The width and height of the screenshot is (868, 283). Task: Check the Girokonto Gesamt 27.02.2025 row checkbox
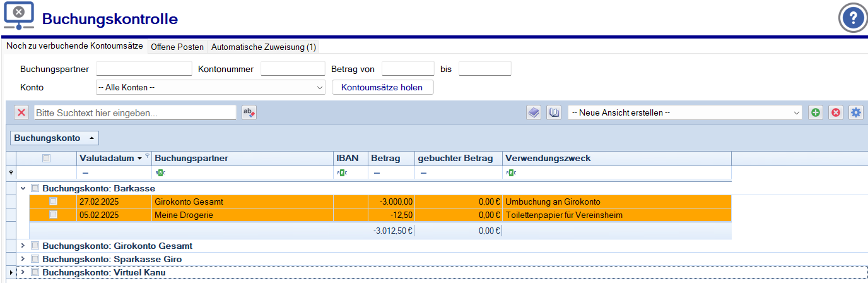(54, 202)
